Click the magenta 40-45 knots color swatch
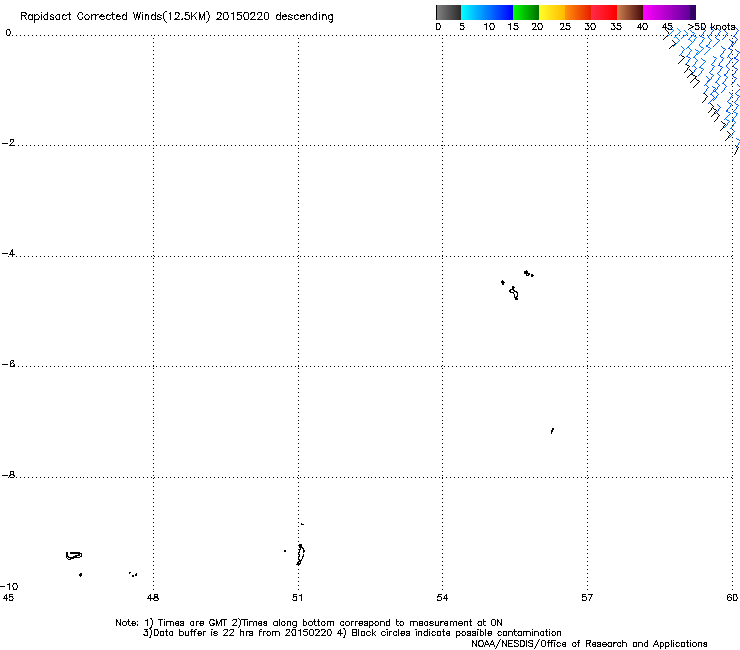Image resolution: width=740 pixels, height=650 pixels. point(656,12)
